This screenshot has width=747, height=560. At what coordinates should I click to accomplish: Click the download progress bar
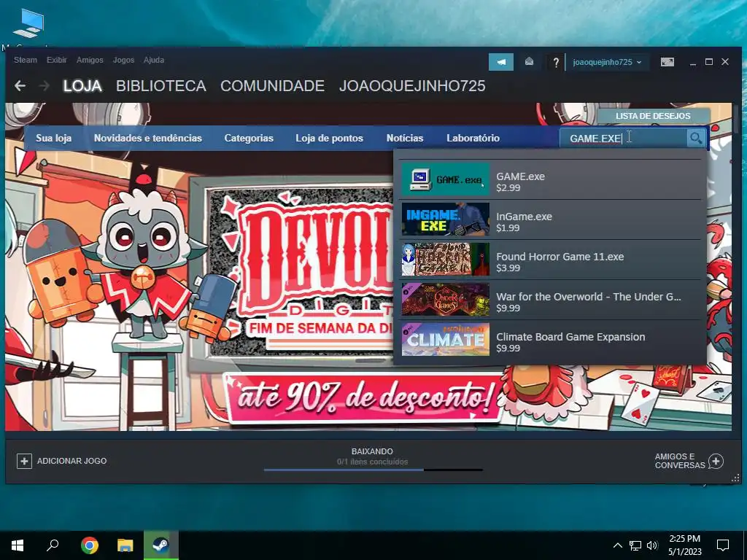(x=373, y=470)
